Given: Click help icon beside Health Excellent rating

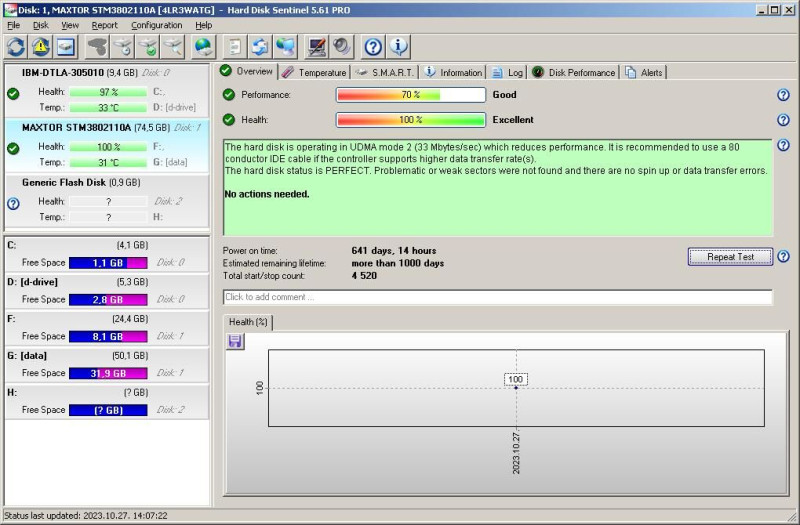Looking at the screenshot, I should point(783,120).
